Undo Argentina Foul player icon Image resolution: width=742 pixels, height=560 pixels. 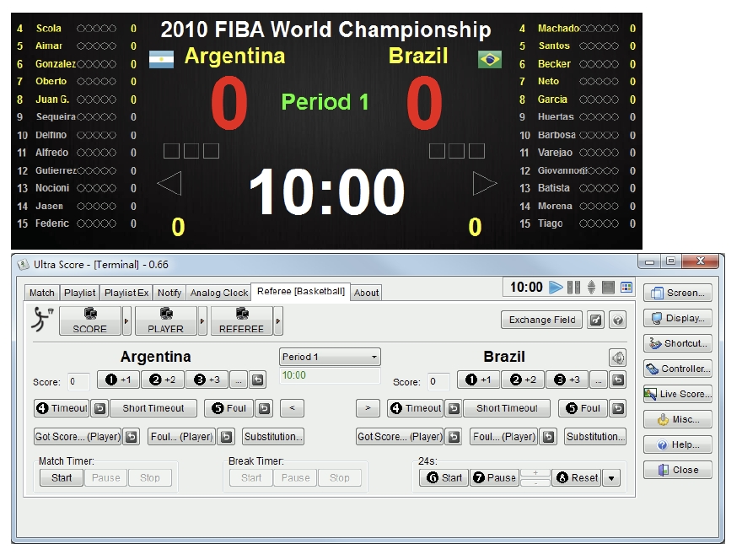226,437
